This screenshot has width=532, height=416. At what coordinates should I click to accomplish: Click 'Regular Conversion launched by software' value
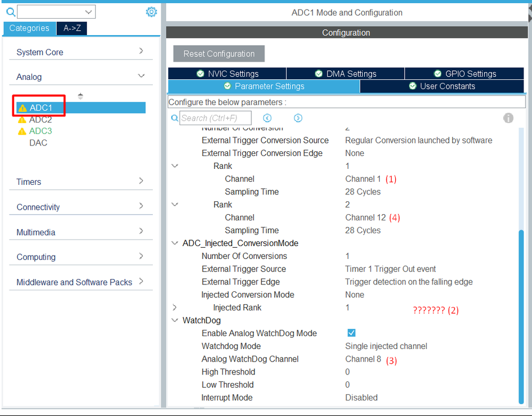pos(419,141)
